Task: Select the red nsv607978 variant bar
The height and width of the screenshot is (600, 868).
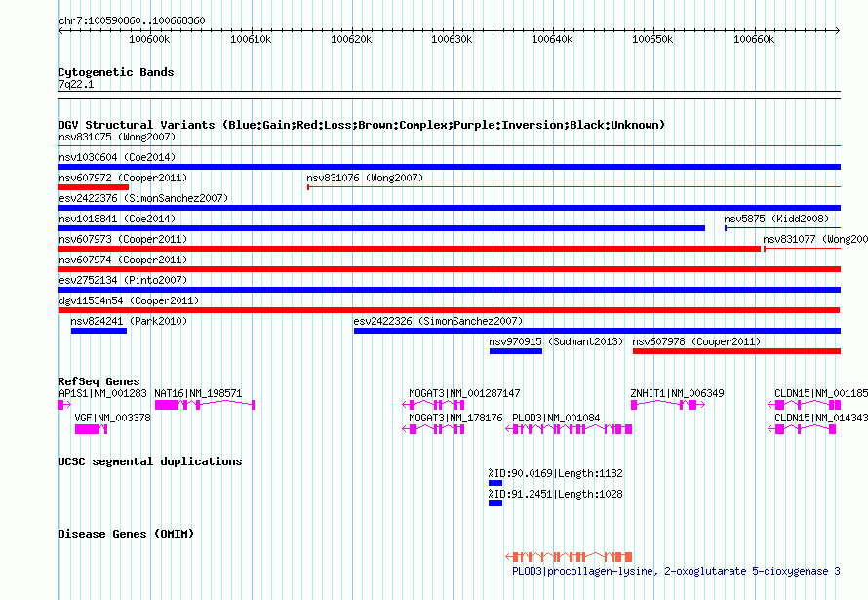Action: 735,351
